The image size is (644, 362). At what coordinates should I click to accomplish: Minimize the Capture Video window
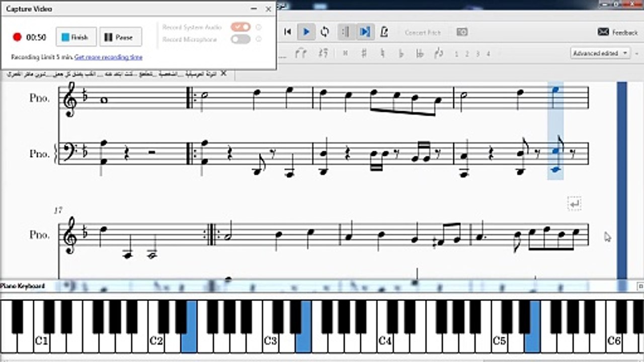coord(253,9)
